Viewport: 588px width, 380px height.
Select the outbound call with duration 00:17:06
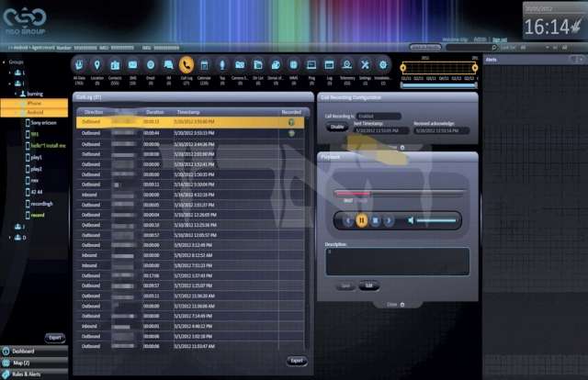[x=190, y=275]
